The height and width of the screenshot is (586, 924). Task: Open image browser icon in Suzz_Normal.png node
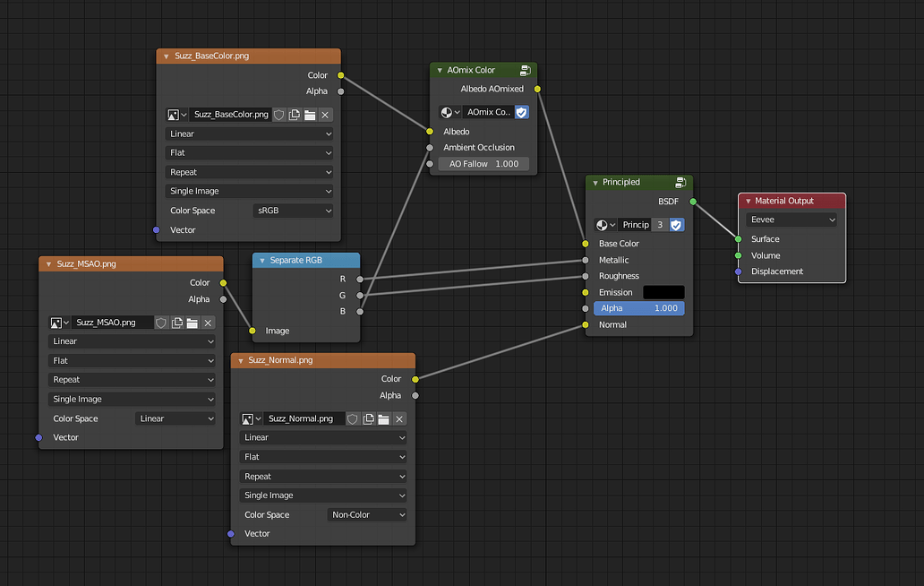(251, 418)
